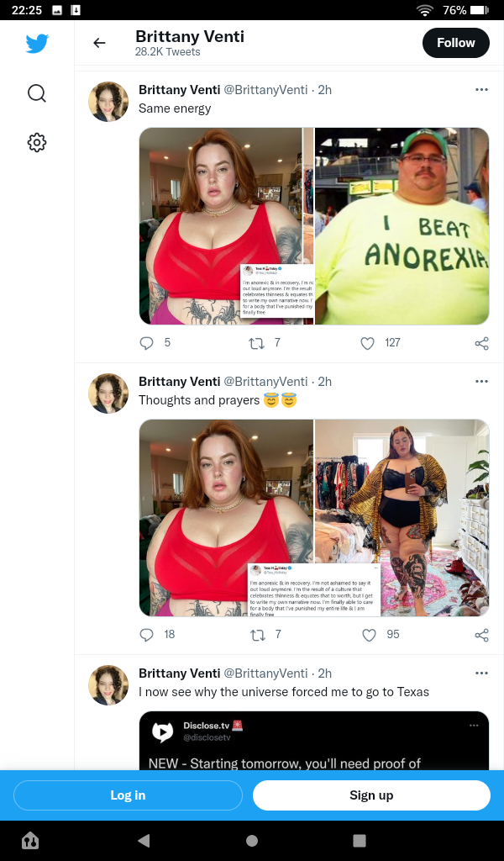Image resolution: width=504 pixels, height=861 pixels.
Task: Reply to the "Same energy" tweet
Action: (146, 343)
